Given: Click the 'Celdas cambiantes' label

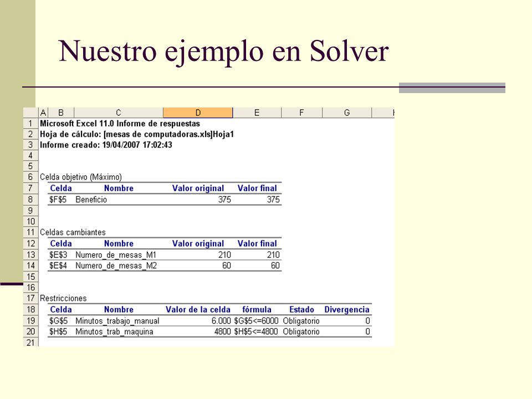Looking at the screenshot, I should 73,232.
